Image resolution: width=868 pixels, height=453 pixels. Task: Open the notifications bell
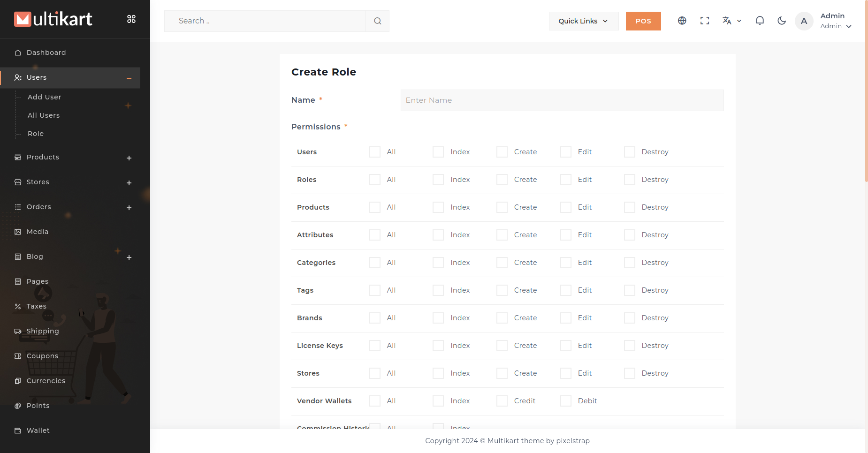760,21
